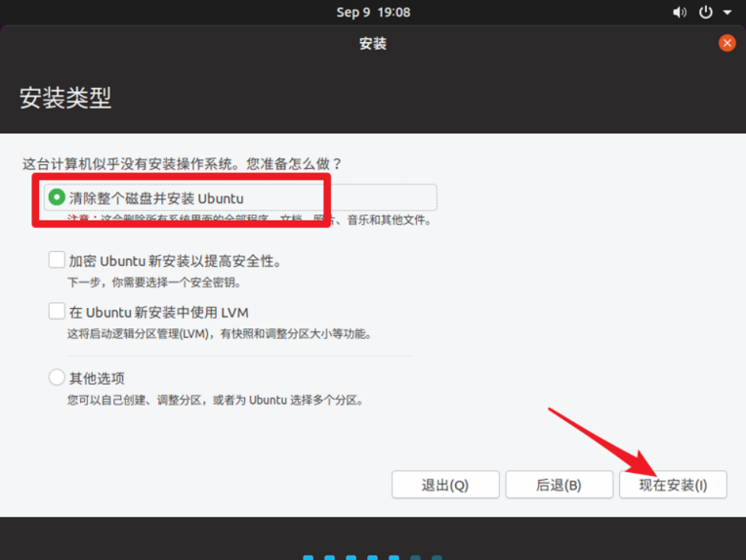Tick 在 Ubuntu 新安装中使用 LVM checkbox

click(x=57, y=311)
